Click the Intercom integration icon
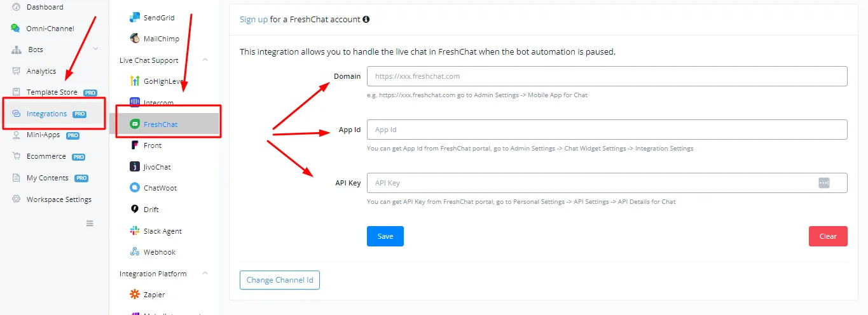868x315 pixels. coord(134,102)
